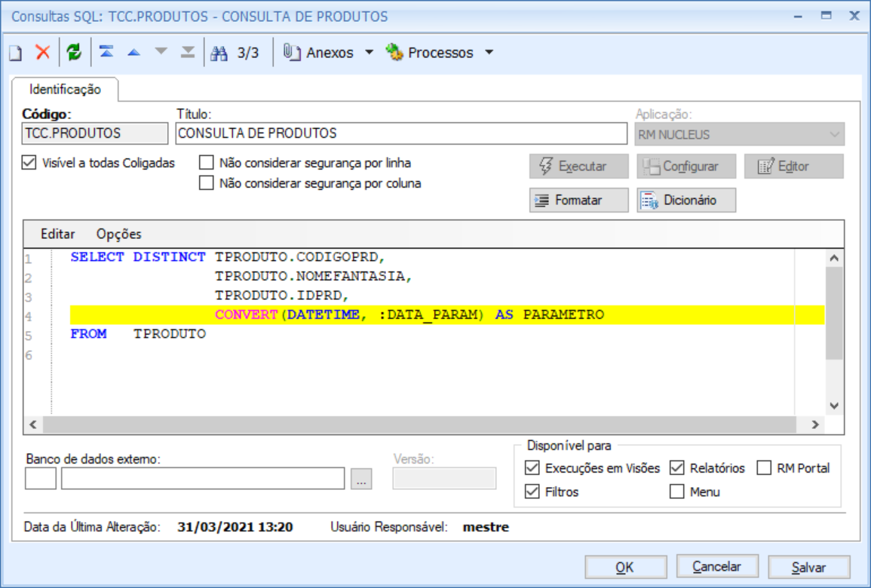Click SQL editor scroll down arrow
Screen dimensions: 871x588
834,406
